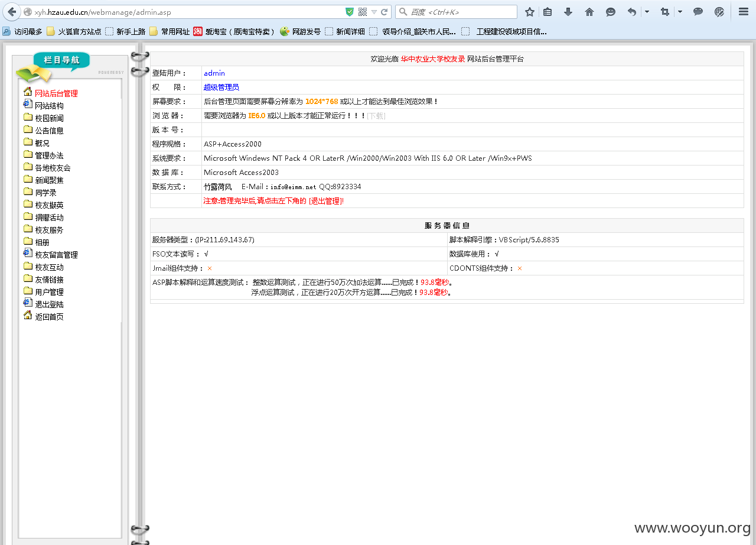Click the folder icon beside 校园新闻
The height and width of the screenshot is (545, 756).
coord(28,117)
